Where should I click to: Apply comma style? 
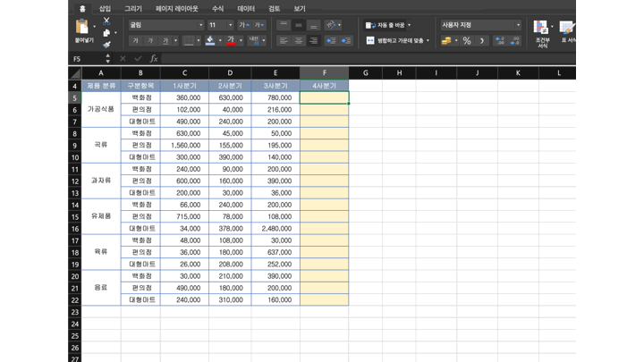click(x=482, y=40)
